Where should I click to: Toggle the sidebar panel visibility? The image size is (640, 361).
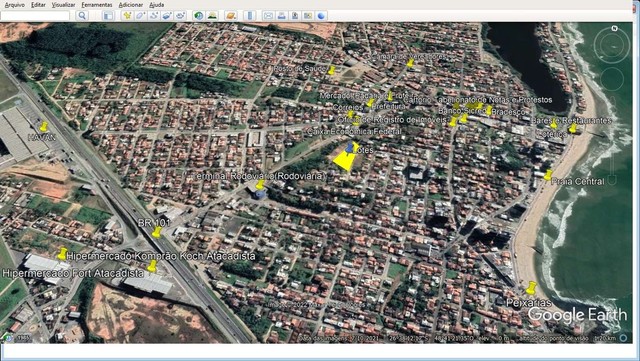108,16
